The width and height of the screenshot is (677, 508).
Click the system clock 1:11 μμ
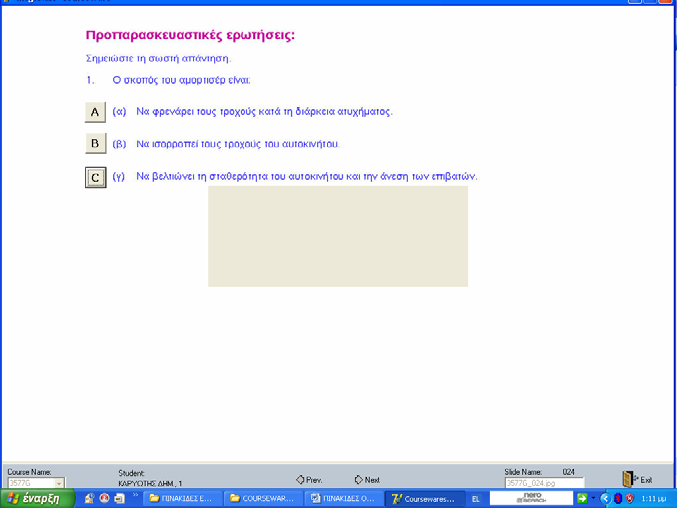(653, 499)
